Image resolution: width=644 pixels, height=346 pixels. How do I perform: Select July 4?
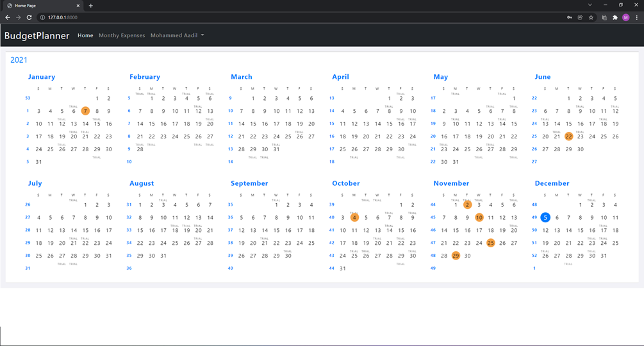(38, 218)
